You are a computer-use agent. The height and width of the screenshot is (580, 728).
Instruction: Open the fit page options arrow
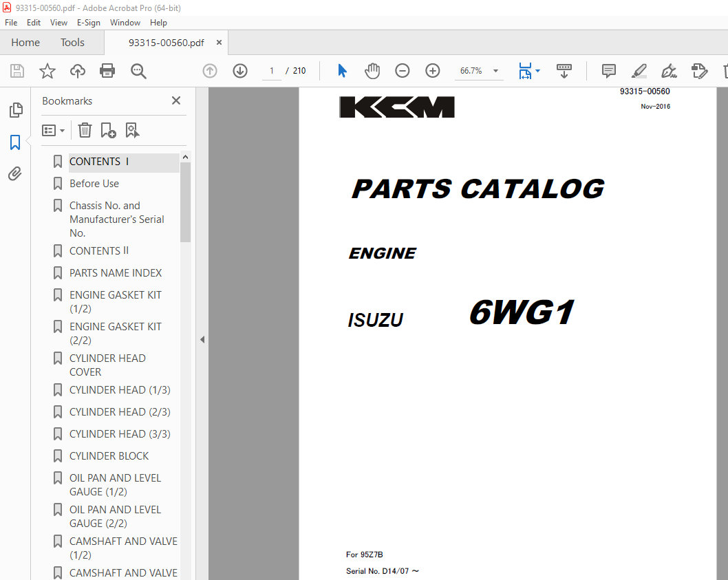click(537, 71)
